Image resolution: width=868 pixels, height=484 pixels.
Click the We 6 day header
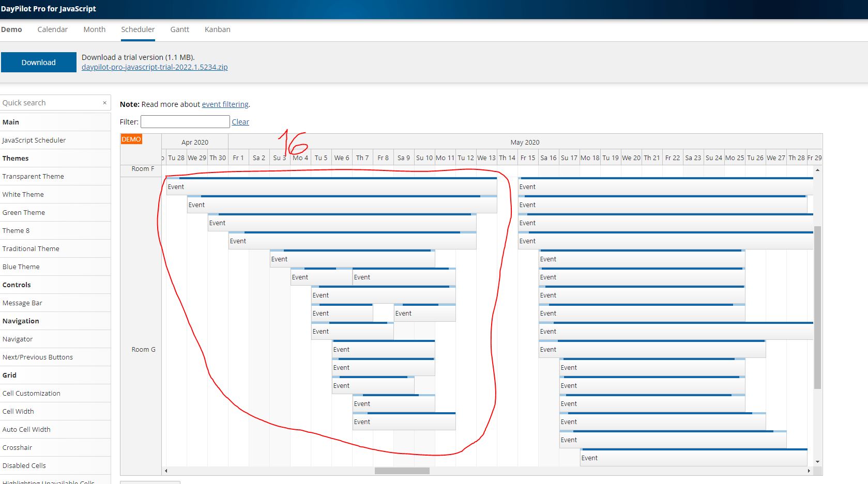coord(342,158)
